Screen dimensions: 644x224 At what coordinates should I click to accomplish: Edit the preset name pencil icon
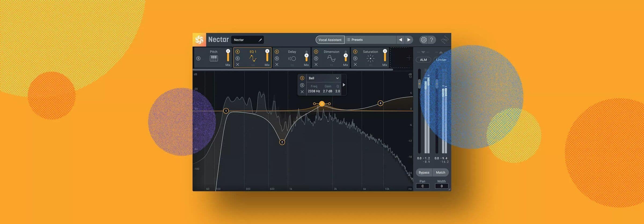click(x=260, y=40)
